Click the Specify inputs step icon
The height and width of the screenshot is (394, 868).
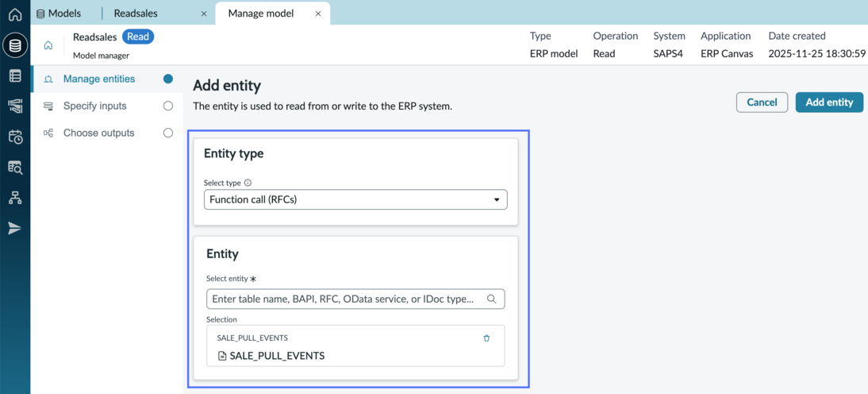(x=48, y=106)
